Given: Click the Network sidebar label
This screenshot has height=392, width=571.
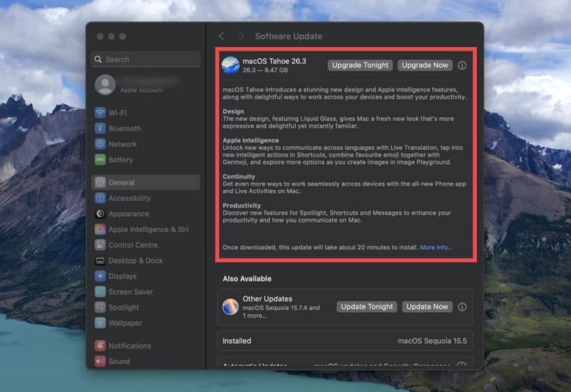Looking at the screenshot, I should 122,144.
